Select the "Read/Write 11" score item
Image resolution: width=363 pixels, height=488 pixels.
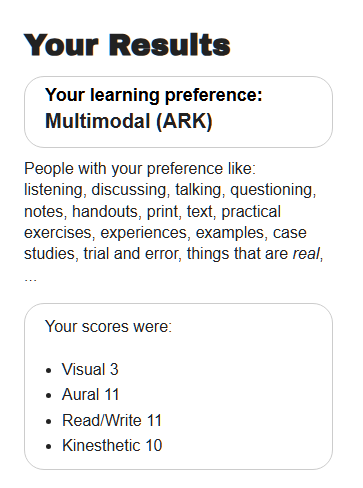tap(112, 420)
